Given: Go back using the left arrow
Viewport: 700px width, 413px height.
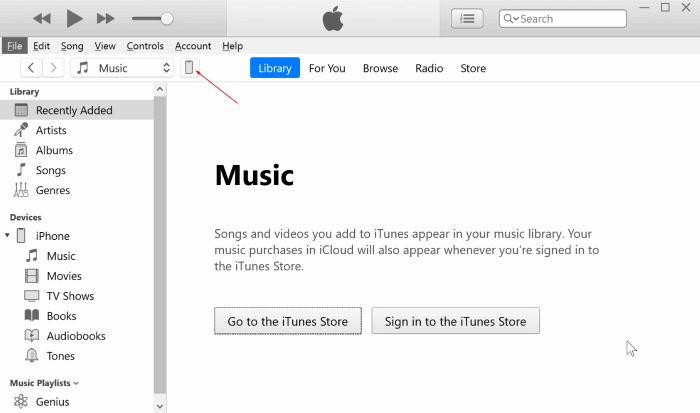Looking at the screenshot, I should pyautogui.click(x=31, y=68).
